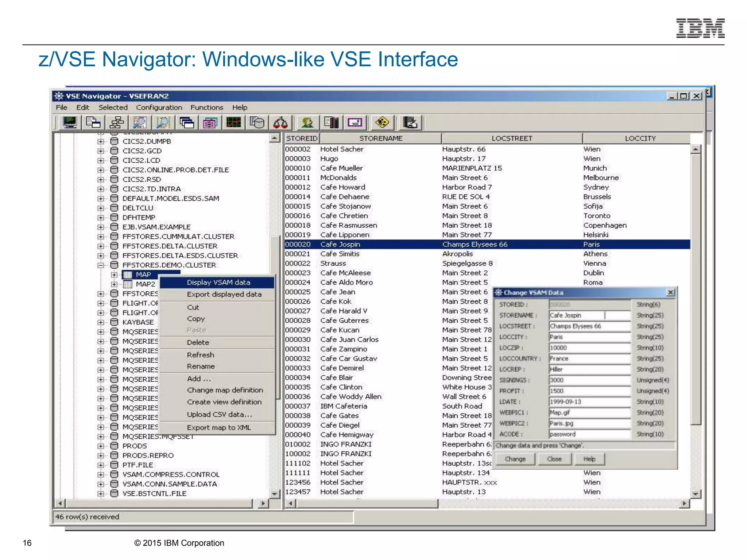Viewport: 747px width, 560px height.
Task: Click the network hierarchy diagram toolbar icon
Action: click(x=116, y=123)
